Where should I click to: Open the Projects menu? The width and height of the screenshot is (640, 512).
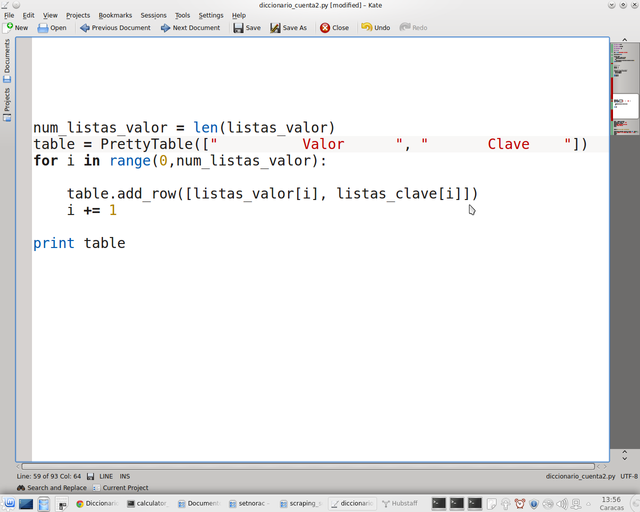pyautogui.click(x=78, y=16)
